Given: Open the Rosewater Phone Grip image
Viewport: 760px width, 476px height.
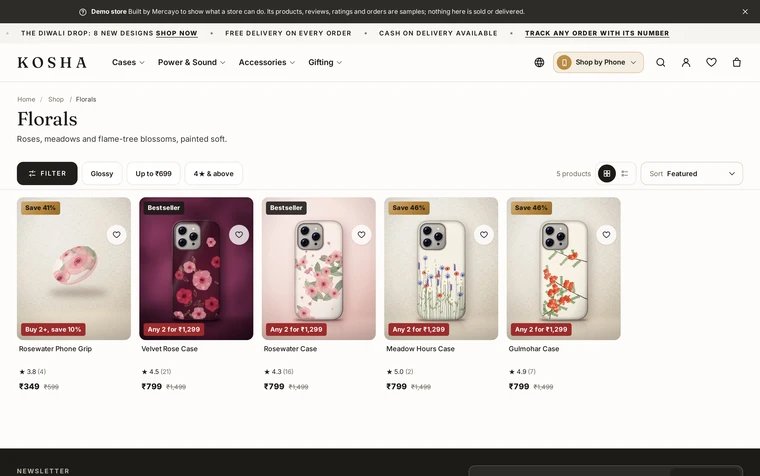Looking at the screenshot, I should pos(74,269).
